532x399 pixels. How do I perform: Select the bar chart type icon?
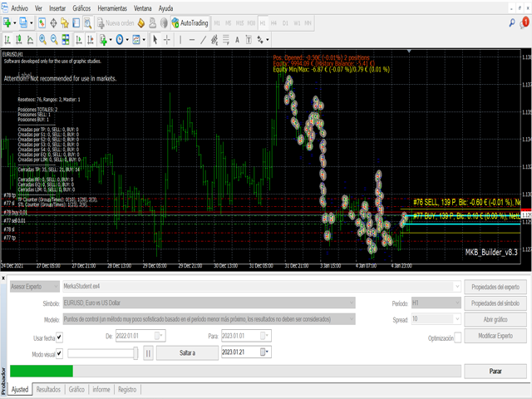[x=7, y=40]
